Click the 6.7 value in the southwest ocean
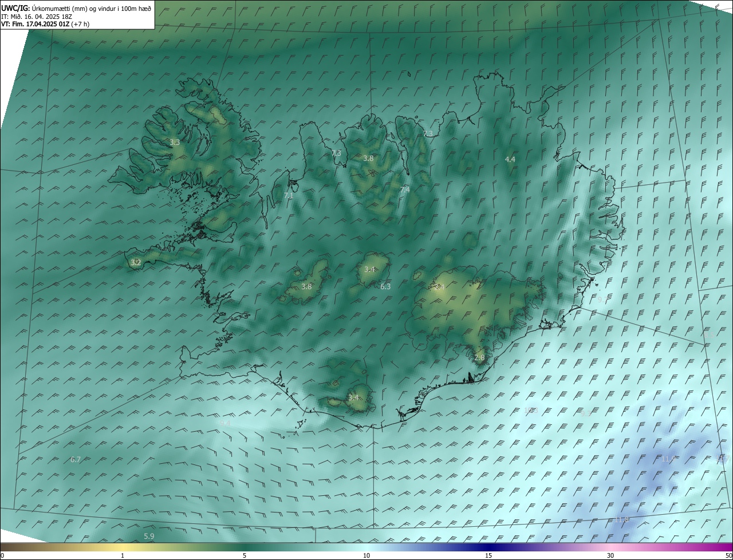 76,460
